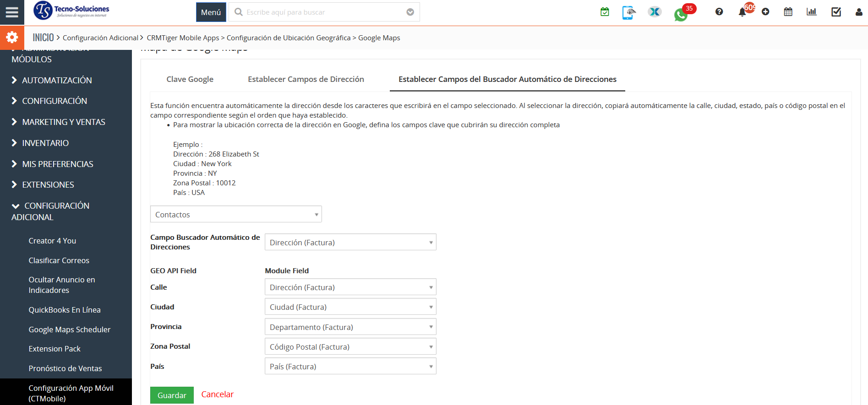Click the notifications bell icon
This screenshot has height=405, width=868.
coord(742,12)
